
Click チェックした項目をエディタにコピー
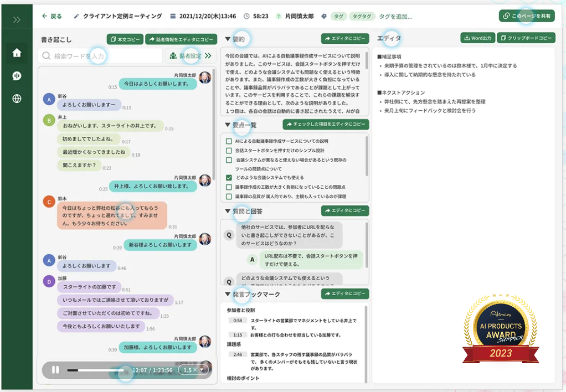click(326, 124)
